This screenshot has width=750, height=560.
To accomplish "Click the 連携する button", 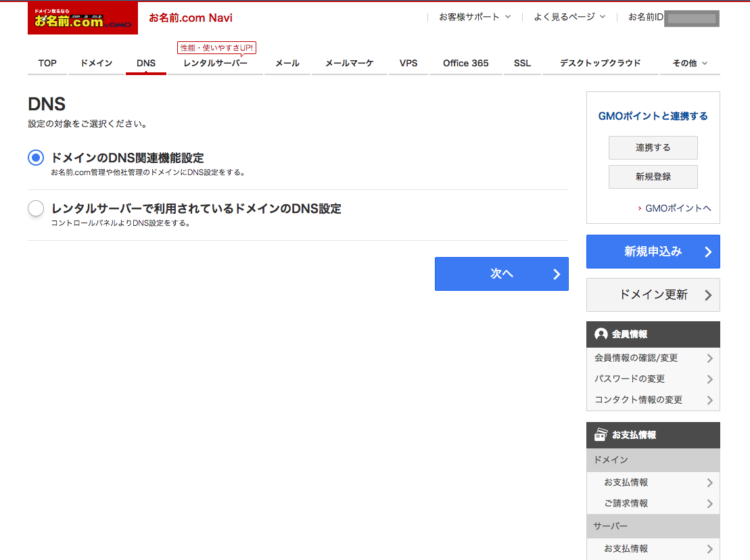I will [653, 147].
